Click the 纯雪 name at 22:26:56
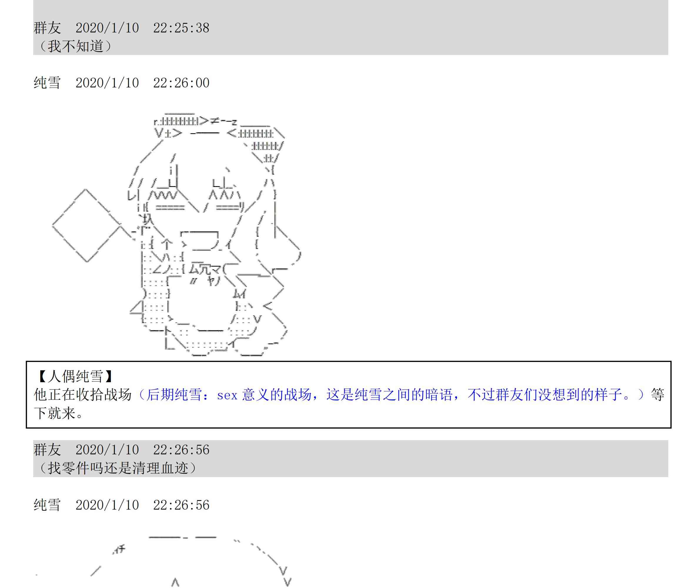This screenshot has height=588, width=700. click(47, 505)
